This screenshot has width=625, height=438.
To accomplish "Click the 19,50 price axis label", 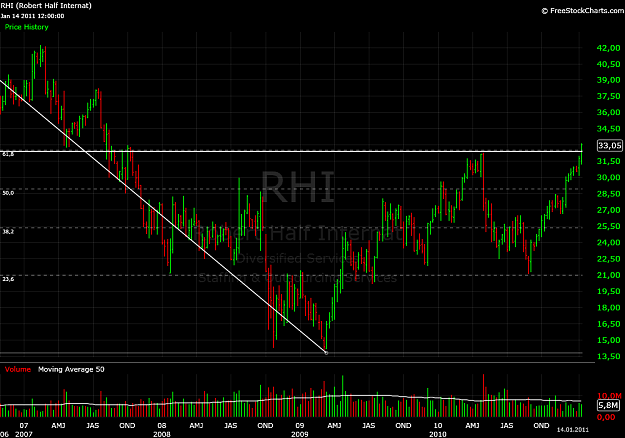I will tap(608, 291).
